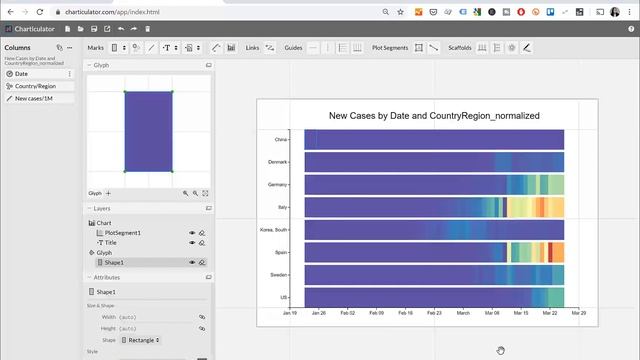This screenshot has width=640, height=360.
Task: Erase PlotSegment1 layer with eraser icon
Action: (202, 233)
